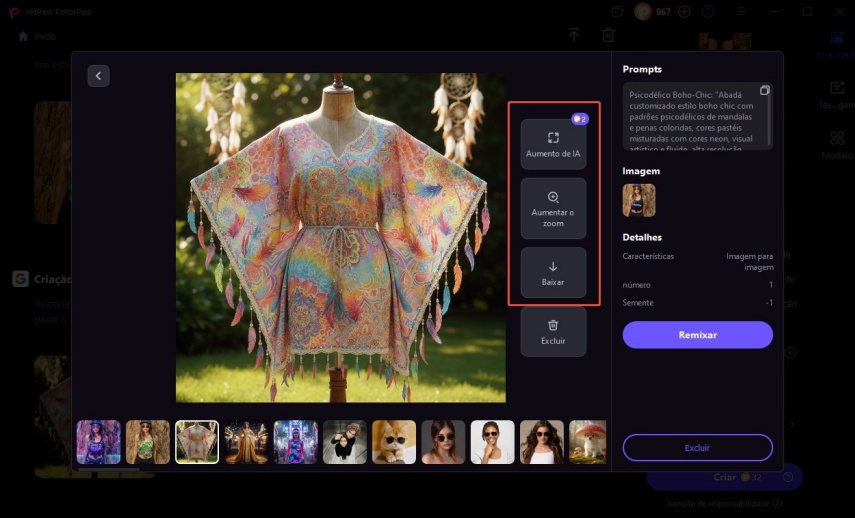The height and width of the screenshot is (518, 855).
Task: Select the golden gown thumbnail
Action: [x=246, y=441]
